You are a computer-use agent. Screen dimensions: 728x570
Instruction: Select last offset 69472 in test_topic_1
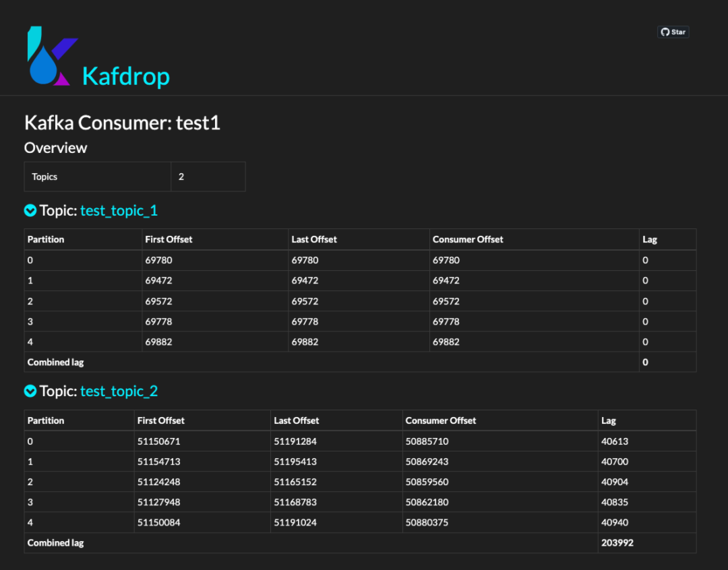pyautogui.click(x=305, y=281)
